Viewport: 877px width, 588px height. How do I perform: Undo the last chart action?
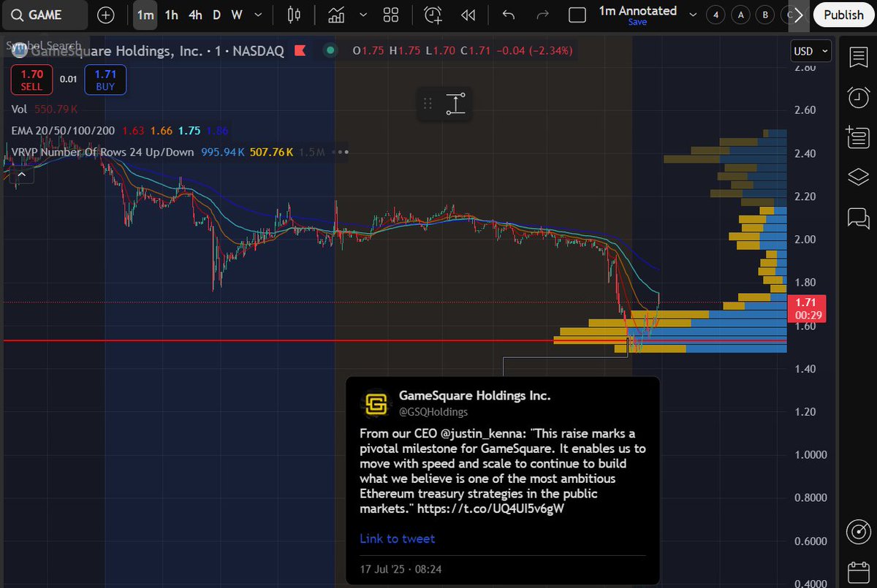(509, 15)
